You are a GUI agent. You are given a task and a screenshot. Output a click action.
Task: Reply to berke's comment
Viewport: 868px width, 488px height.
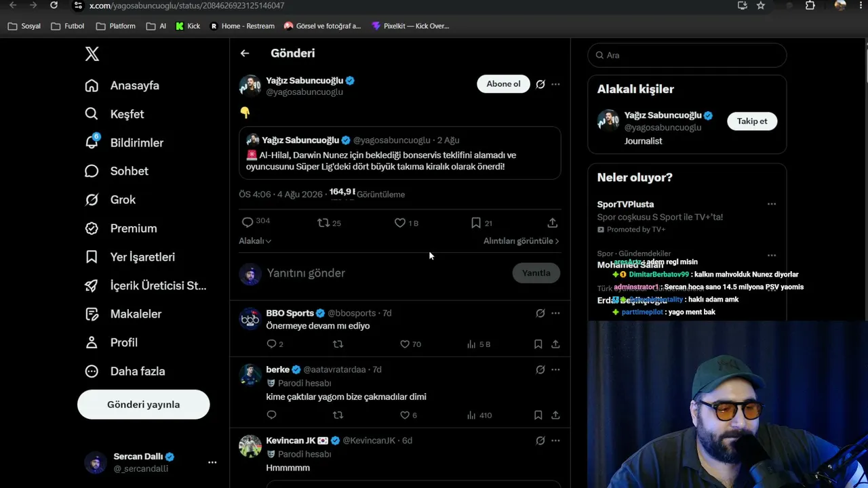(x=271, y=415)
